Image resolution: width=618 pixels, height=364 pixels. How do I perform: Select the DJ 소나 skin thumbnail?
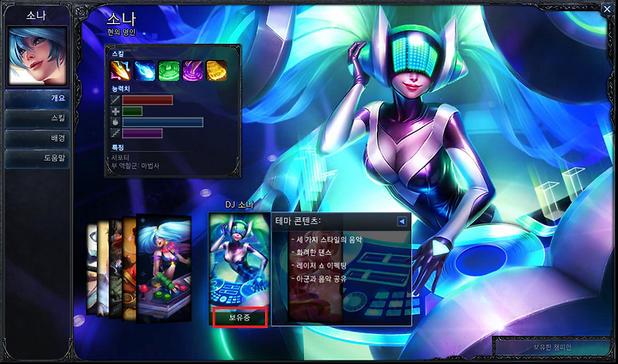[x=239, y=261]
